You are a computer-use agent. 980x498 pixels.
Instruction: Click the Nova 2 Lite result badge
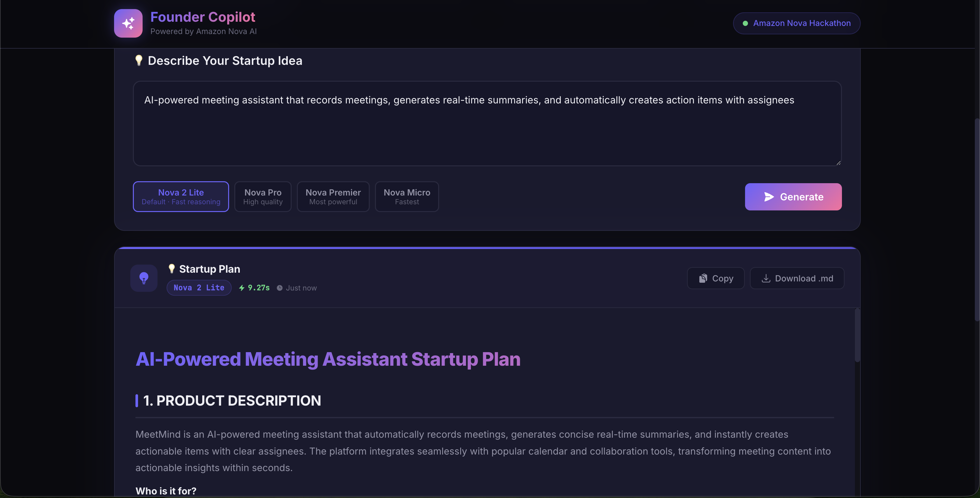(x=199, y=288)
